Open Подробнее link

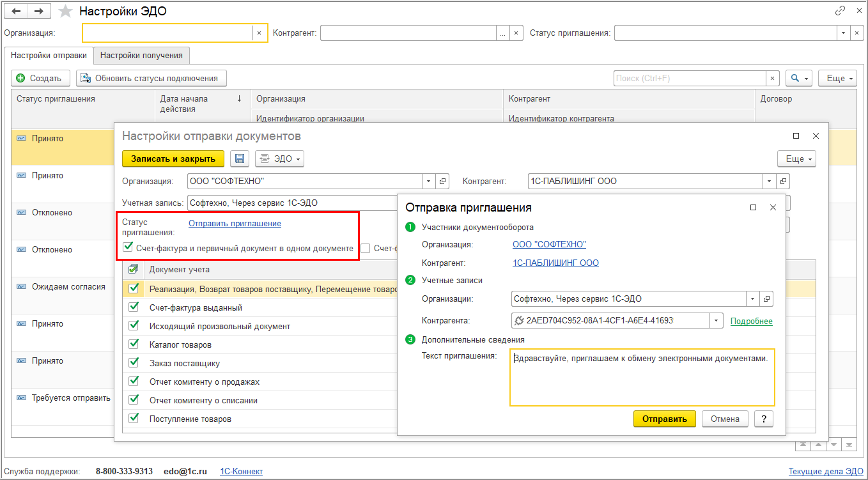tap(752, 321)
